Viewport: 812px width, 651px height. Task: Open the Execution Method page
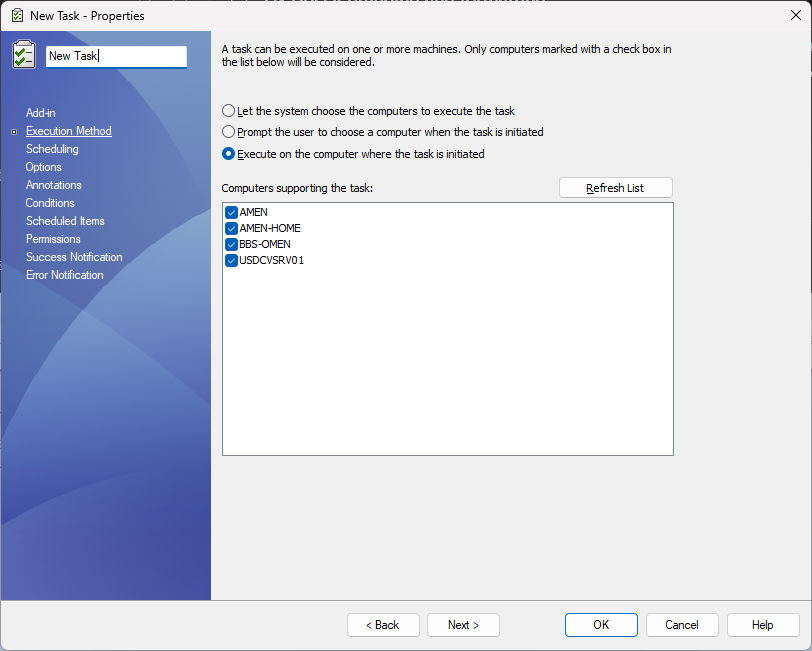69,131
